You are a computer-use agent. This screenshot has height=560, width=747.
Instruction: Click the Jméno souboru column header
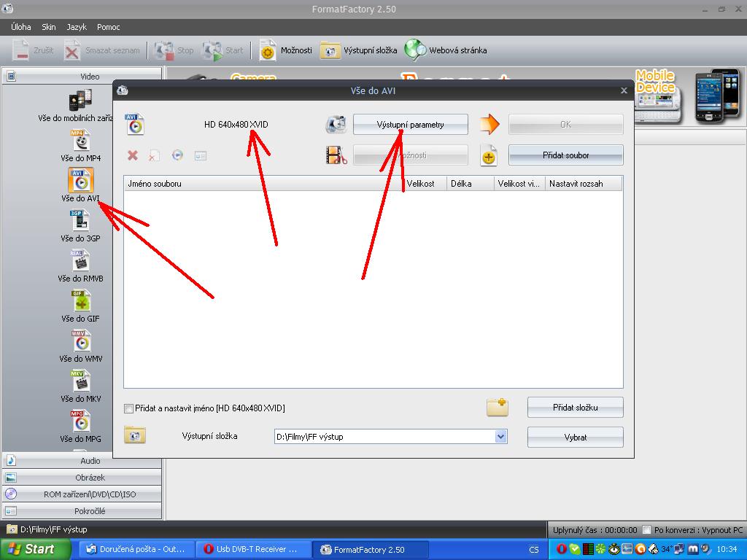click(263, 184)
